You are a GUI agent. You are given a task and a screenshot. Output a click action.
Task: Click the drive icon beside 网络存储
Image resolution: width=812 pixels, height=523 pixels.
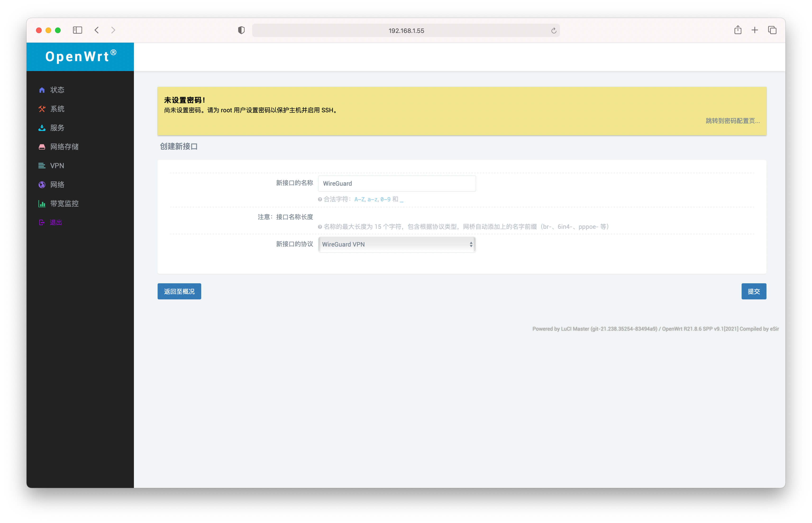[x=42, y=147]
